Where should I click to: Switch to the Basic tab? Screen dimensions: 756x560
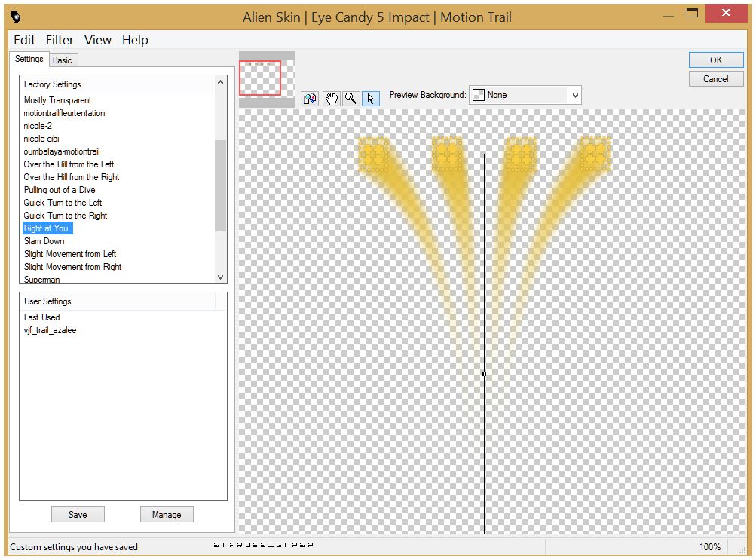63,60
